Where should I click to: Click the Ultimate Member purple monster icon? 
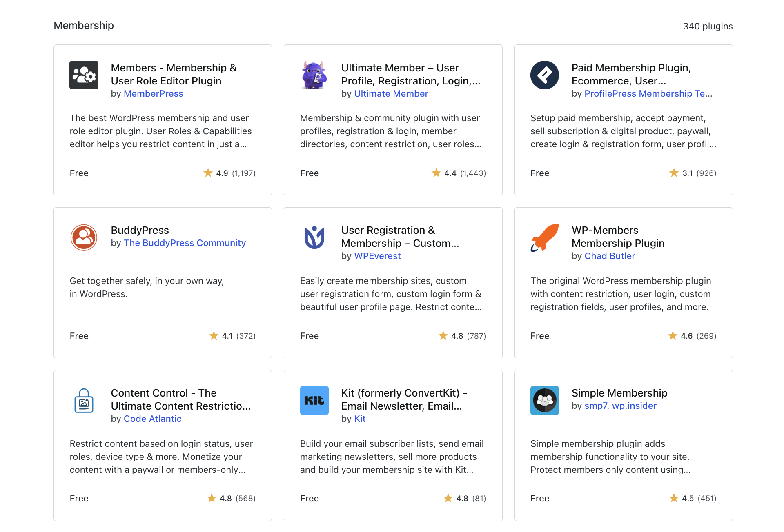point(314,75)
